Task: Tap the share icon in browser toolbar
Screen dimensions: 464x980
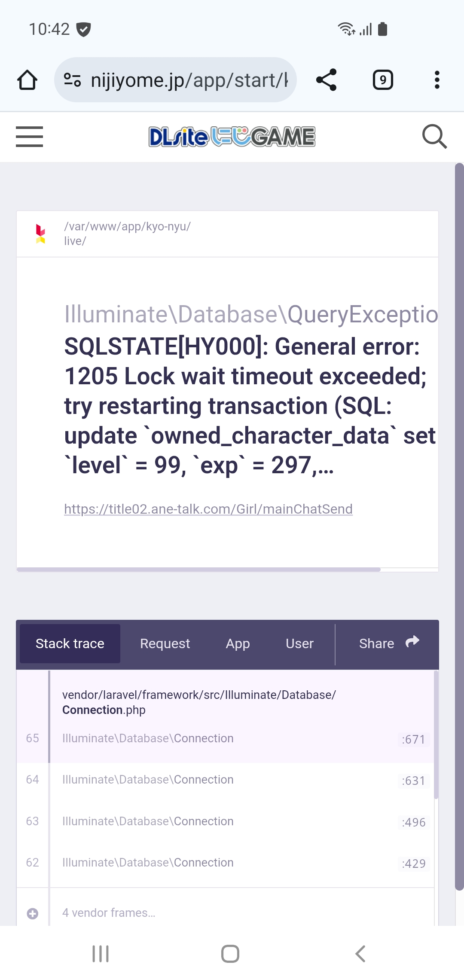Action: click(326, 80)
